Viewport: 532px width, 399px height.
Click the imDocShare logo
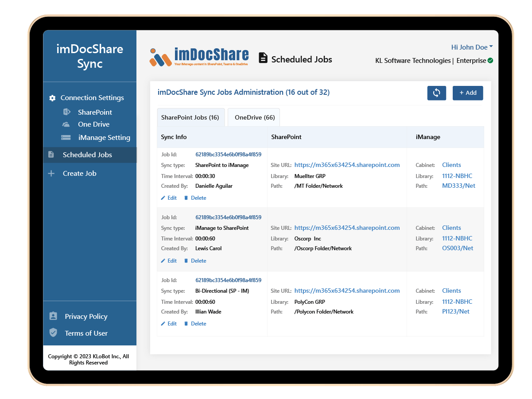tap(199, 57)
